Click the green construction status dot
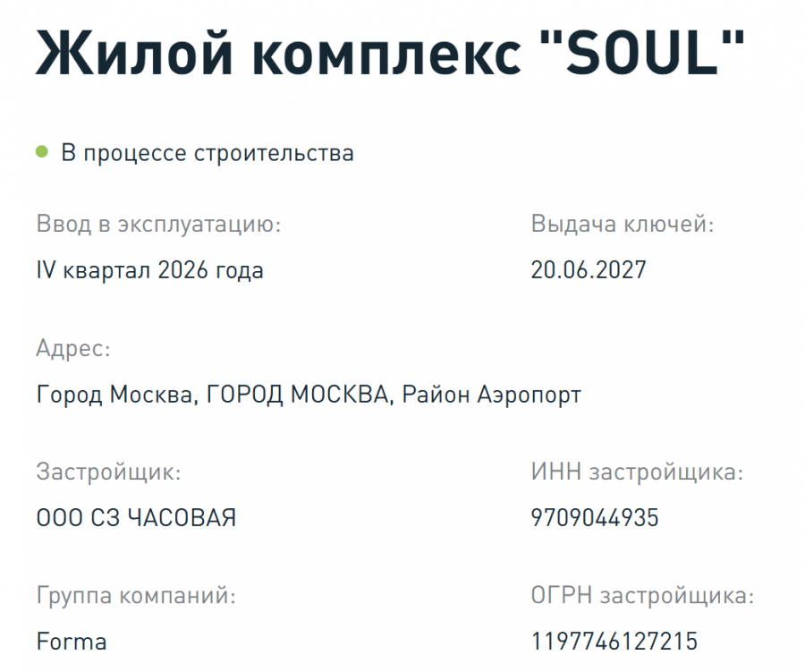Viewport: 805px width, 672px height. [41, 152]
